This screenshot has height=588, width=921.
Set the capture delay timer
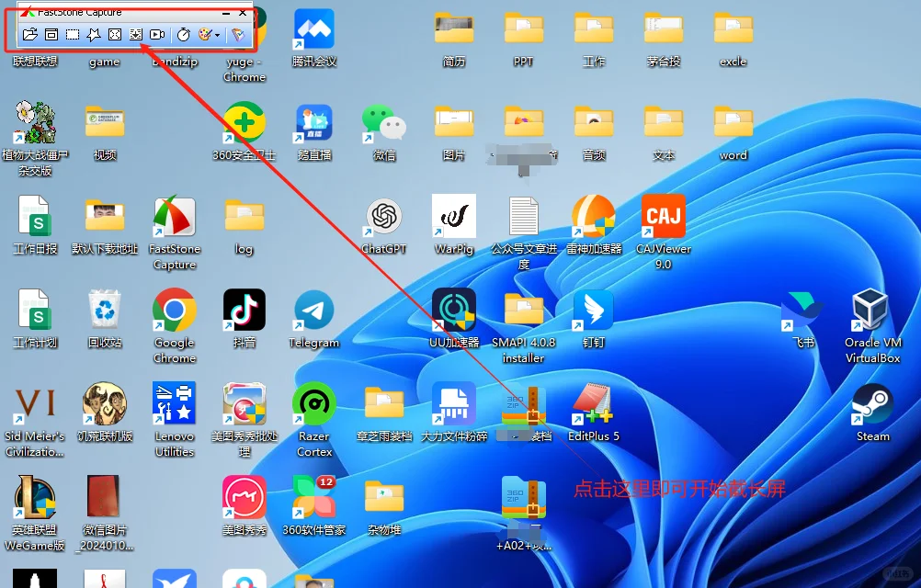click(184, 35)
